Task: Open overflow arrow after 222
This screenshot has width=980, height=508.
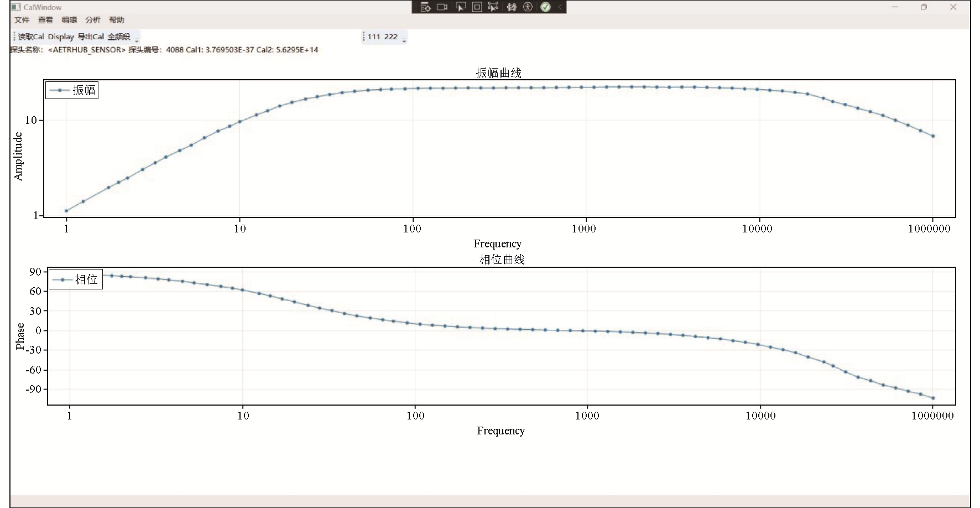Action: click(x=404, y=39)
